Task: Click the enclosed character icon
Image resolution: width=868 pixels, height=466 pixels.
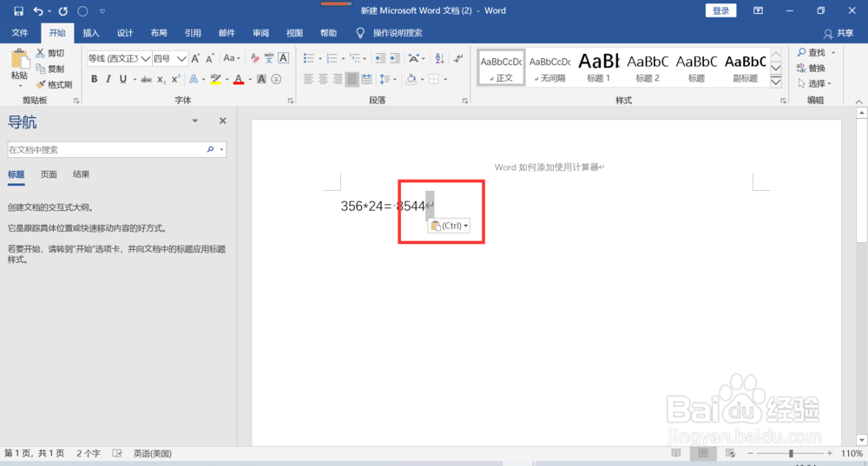Action: coord(276,79)
